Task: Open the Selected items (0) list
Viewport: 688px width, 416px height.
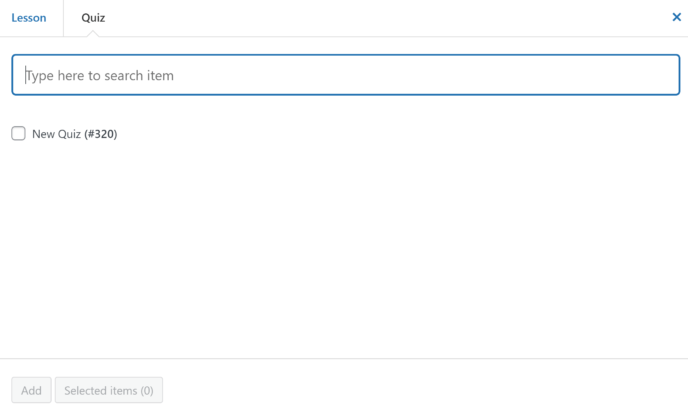Action: tap(109, 390)
